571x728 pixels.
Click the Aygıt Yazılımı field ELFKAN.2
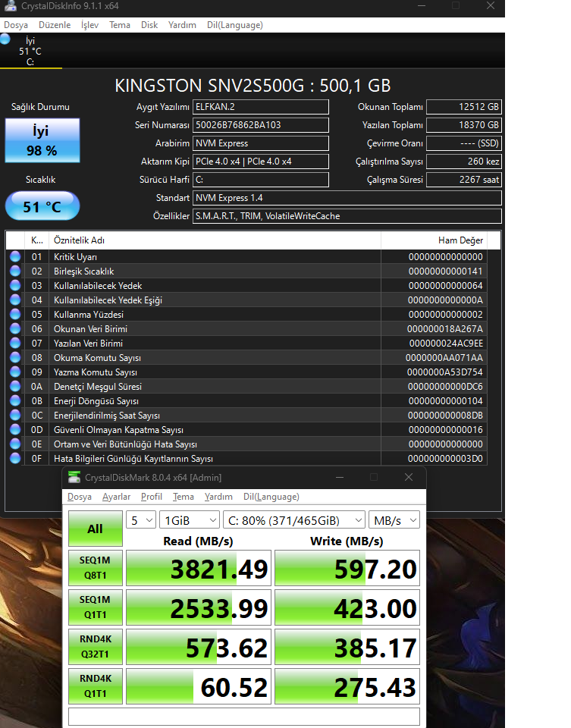pos(260,107)
